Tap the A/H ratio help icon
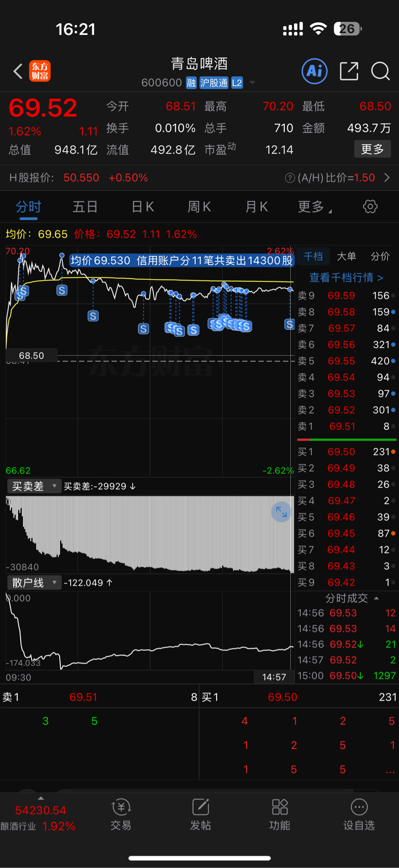This screenshot has height=868, width=399. [290, 178]
